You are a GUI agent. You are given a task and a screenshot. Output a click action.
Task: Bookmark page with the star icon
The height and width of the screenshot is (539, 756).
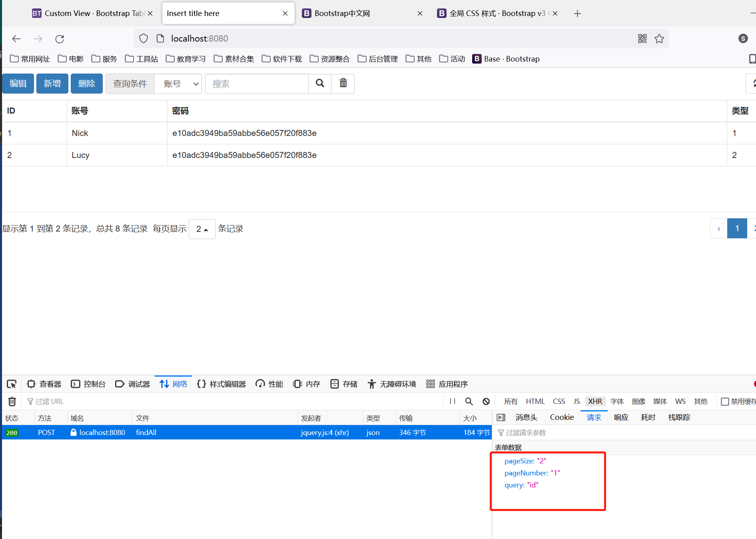(x=659, y=38)
